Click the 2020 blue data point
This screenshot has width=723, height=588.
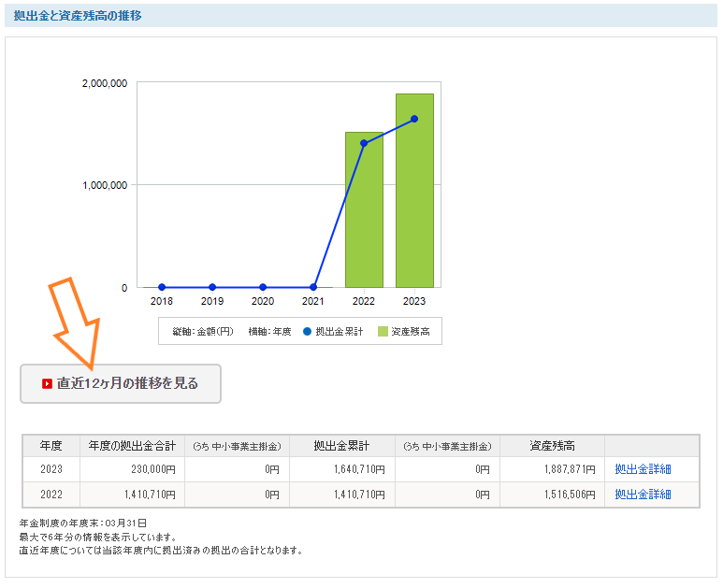tap(263, 287)
